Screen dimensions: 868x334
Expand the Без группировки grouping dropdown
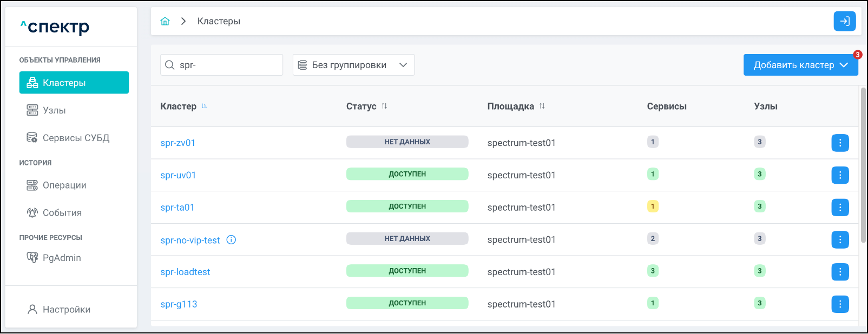pyautogui.click(x=353, y=65)
